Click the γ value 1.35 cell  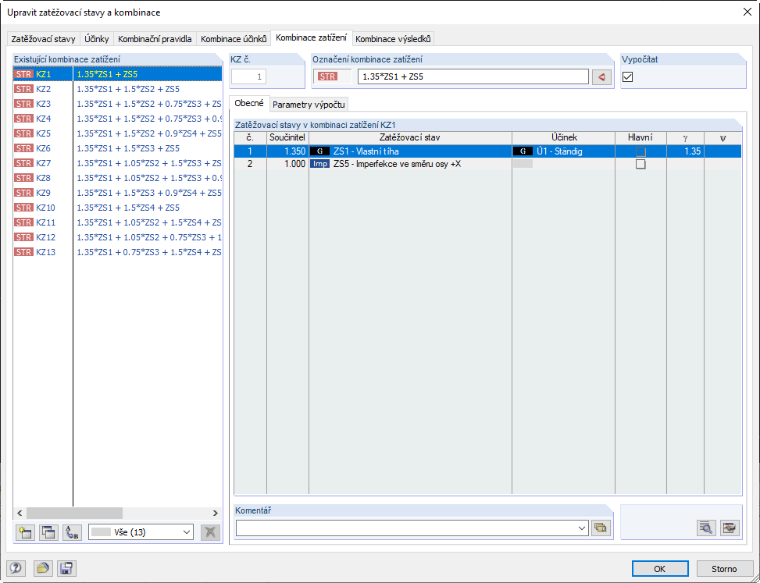(685, 151)
